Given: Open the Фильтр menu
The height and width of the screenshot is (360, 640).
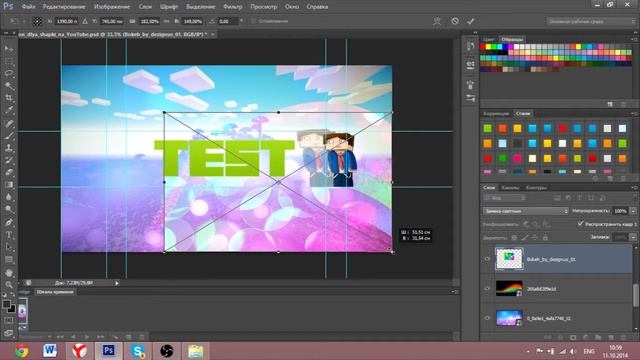Looking at the screenshot, I should [x=233, y=7].
